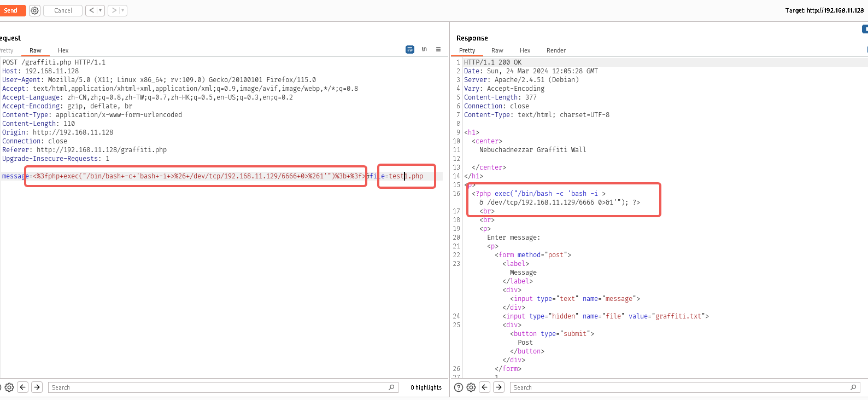Screen dimensions: 868x400
Task: Click 'Nebuchadnezzar Graffiti Wall' text in response
Action: 533,150
